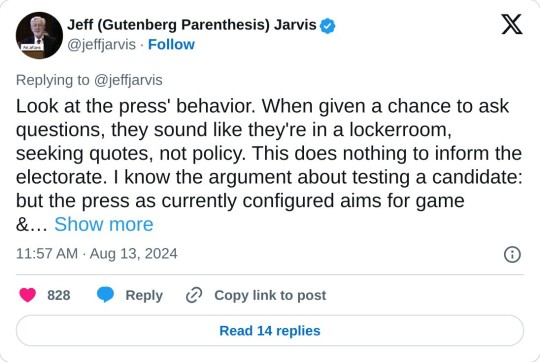Click the "Replying to" label text

point(53,80)
